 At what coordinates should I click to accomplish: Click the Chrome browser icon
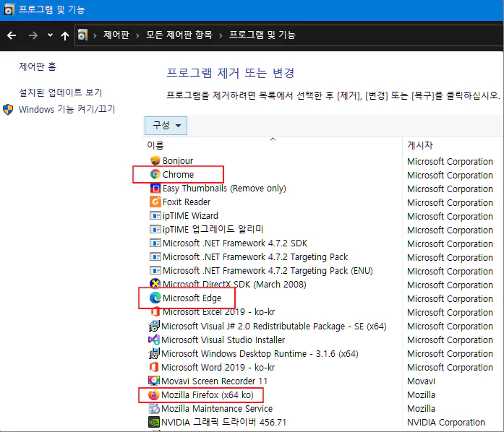point(155,174)
